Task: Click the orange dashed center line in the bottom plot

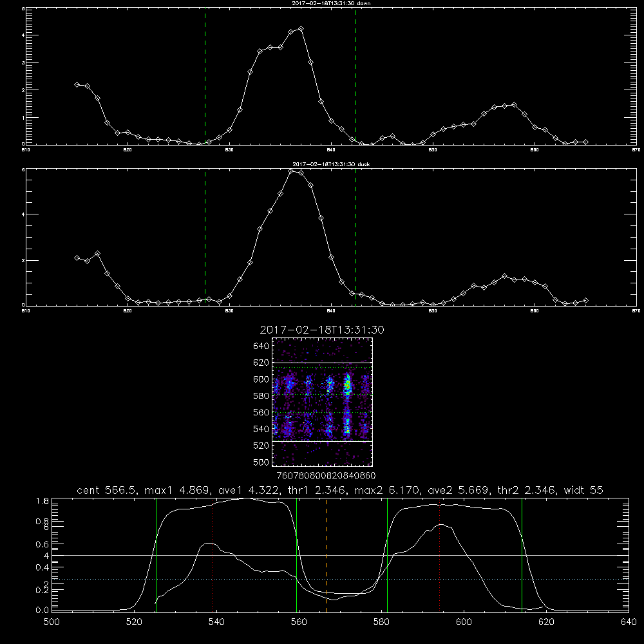Action: click(x=326, y=555)
